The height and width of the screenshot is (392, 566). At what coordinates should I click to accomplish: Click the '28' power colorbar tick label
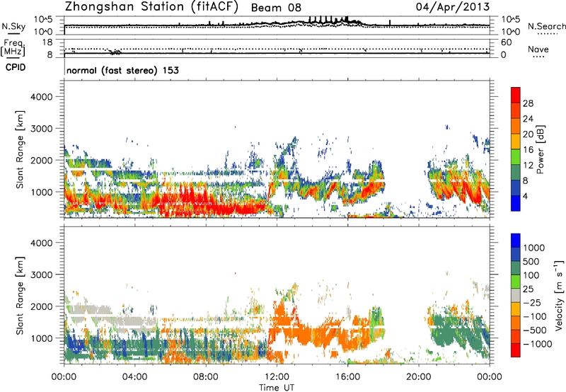tap(528, 103)
